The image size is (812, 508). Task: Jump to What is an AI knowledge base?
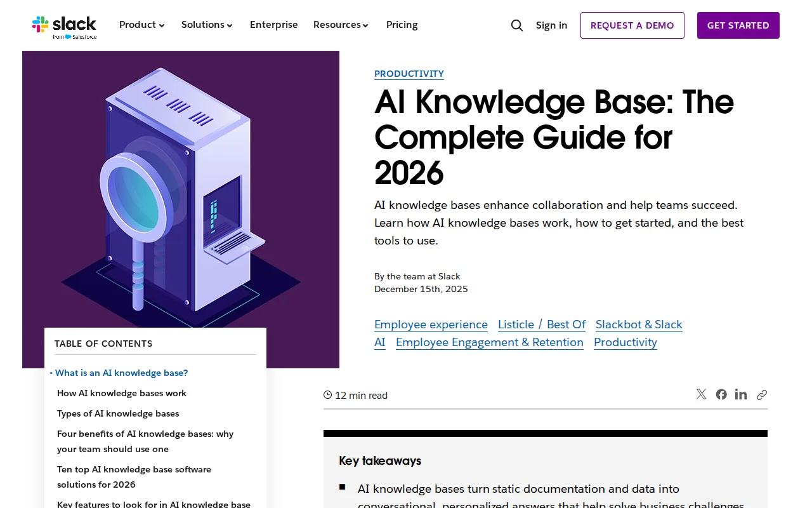(122, 373)
